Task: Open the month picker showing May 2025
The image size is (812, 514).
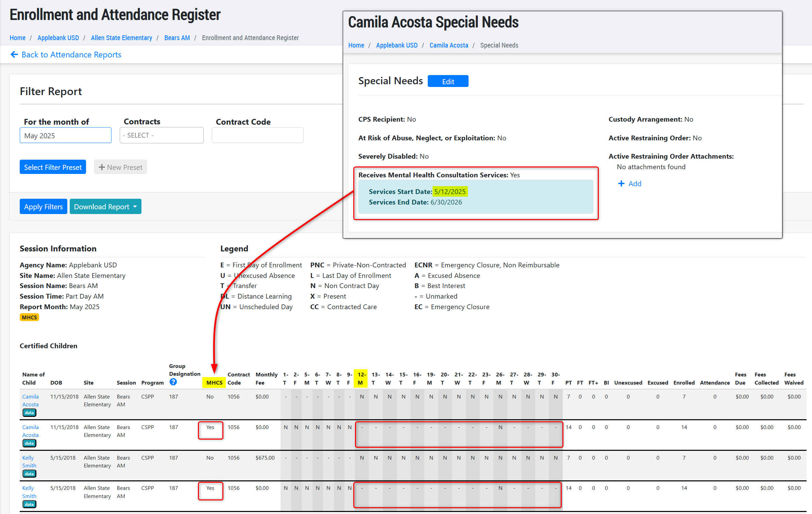Action: pyautogui.click(x=66, y=136)
